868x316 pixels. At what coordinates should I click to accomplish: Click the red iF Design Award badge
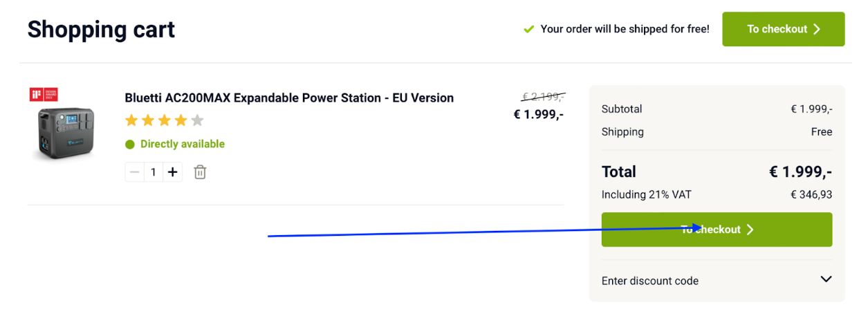pos(44,94)
